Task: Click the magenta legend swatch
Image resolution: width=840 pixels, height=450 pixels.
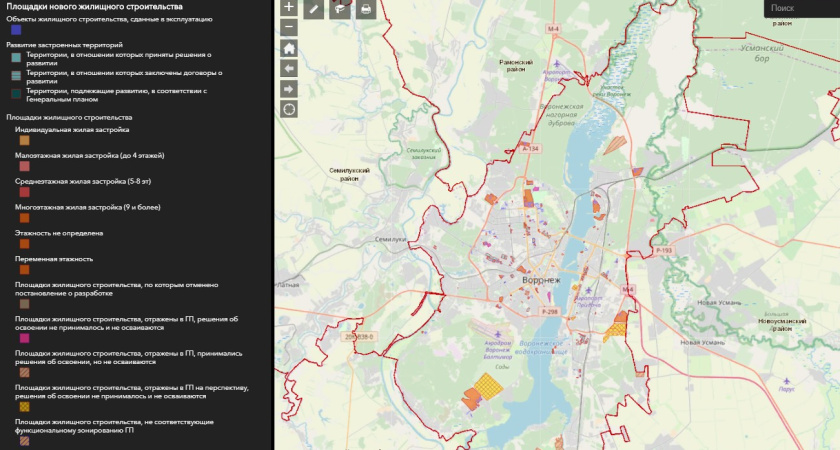Action: 24,339
